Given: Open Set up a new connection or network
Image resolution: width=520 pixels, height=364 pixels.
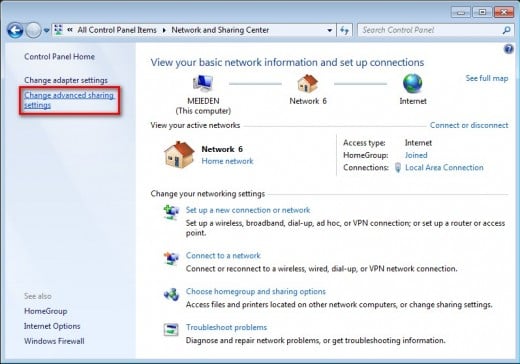Looking at the screenshot, I should point(248,210).
